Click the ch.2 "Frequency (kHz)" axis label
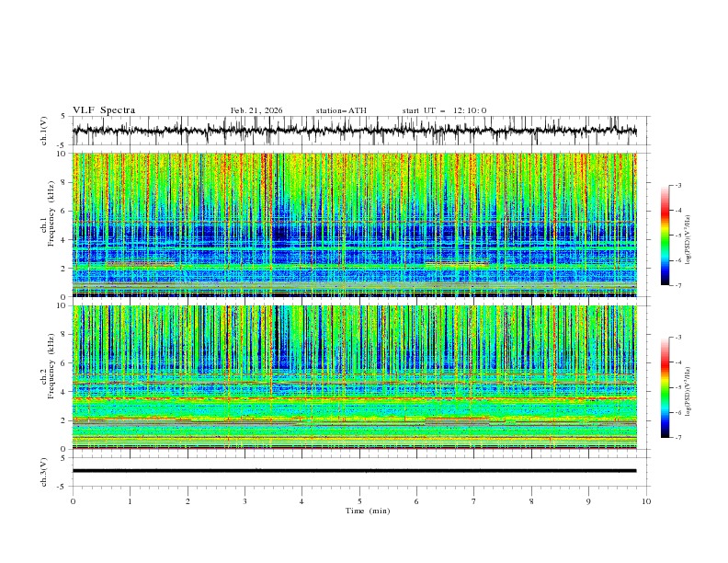Image resolution: width=728 pixels, height=563 pixels. [51, 366]
